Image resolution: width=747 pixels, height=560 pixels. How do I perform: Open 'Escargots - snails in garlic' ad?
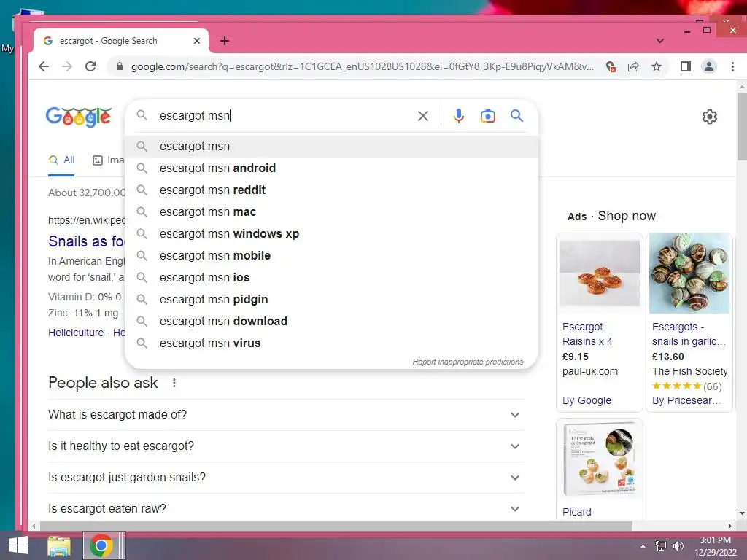(689, 334)
